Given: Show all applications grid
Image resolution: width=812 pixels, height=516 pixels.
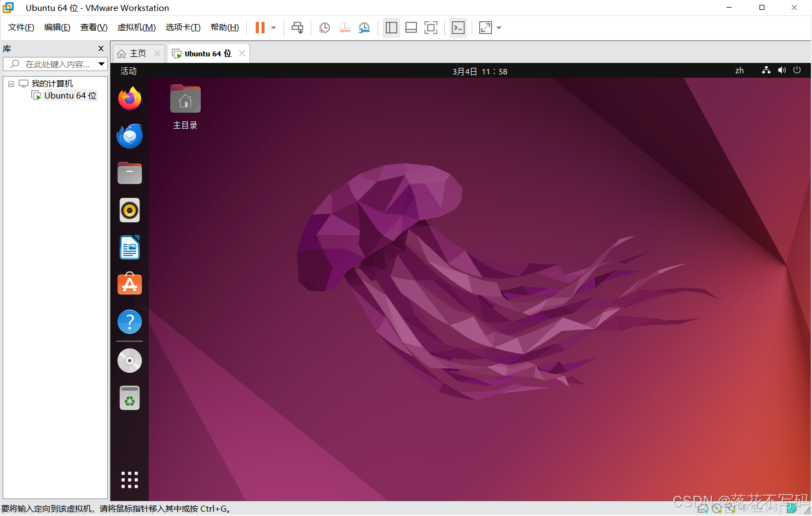Looking at the screenshot, I should point(130,480).
